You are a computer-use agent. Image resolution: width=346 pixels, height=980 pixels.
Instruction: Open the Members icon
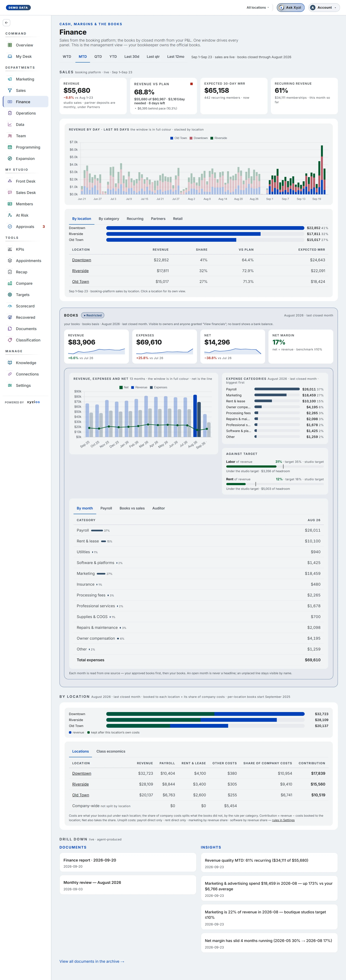(x=10, y=204)
